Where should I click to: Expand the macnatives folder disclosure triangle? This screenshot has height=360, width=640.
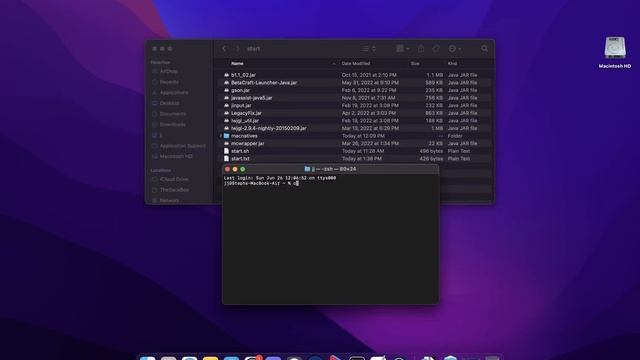(221, 136)
